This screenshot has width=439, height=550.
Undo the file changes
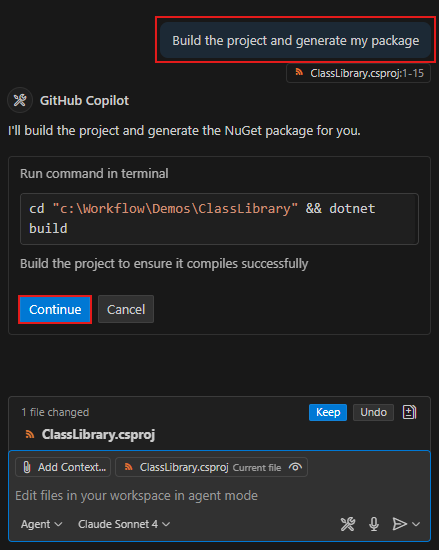(373, 412)
